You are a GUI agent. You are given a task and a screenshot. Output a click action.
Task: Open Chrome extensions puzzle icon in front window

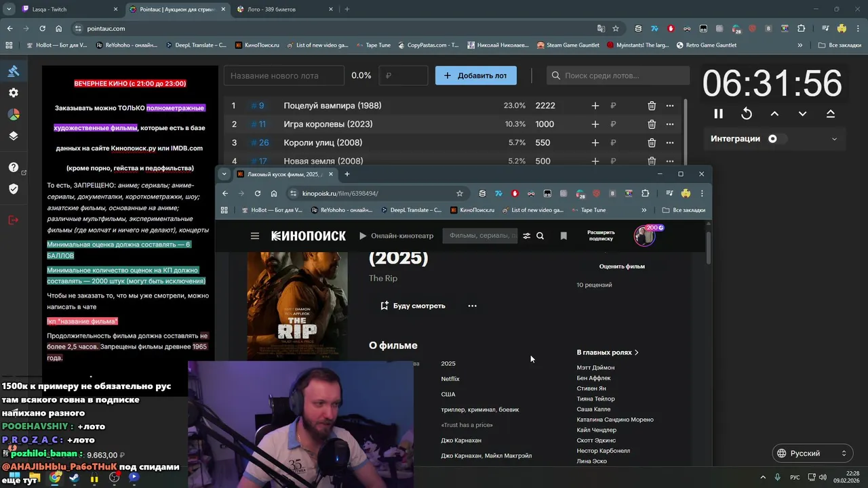click(645, 193)
